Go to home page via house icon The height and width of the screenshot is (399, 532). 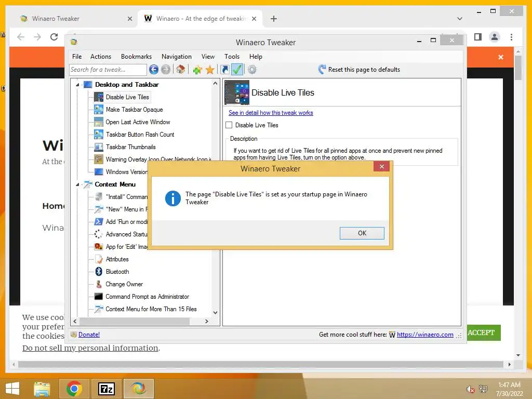point(180,70)
